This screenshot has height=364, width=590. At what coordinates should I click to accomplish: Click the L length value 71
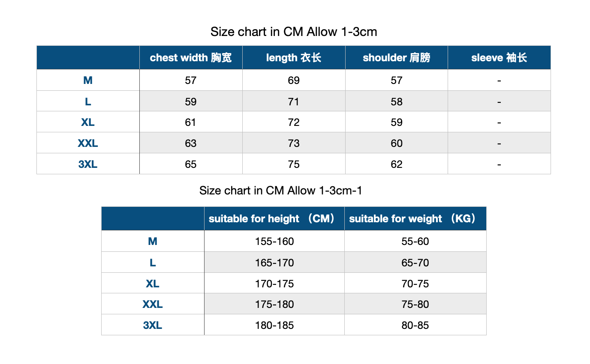294,101
